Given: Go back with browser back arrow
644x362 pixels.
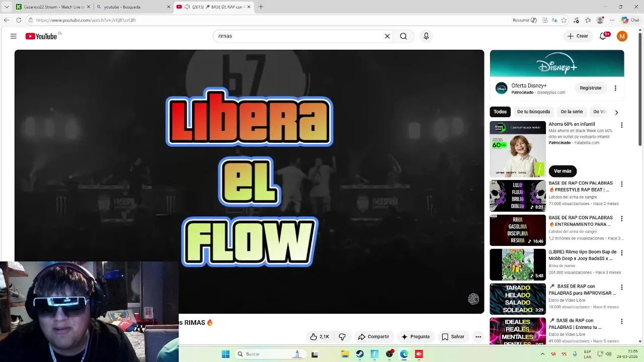Looking at the screenshot, I should pyautogui.click(x=6, y=20).
